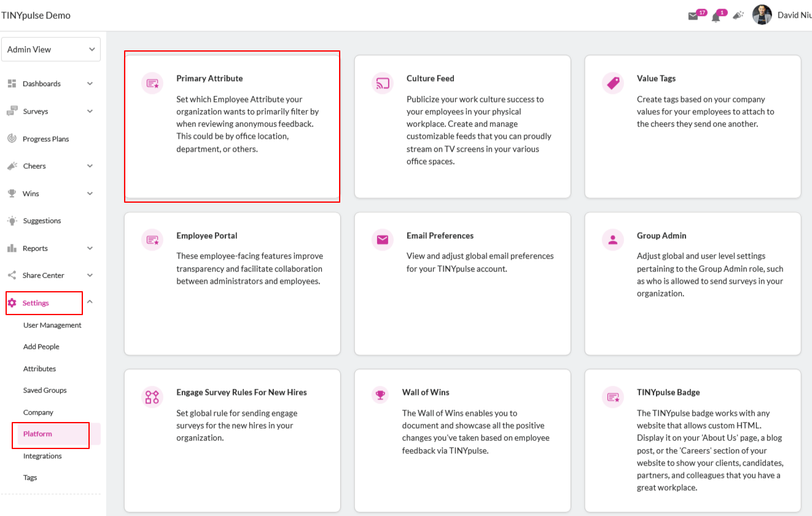This screenshot has height=516, width=812.
Task: Open Tags settings page
Action: pos(30,477)
